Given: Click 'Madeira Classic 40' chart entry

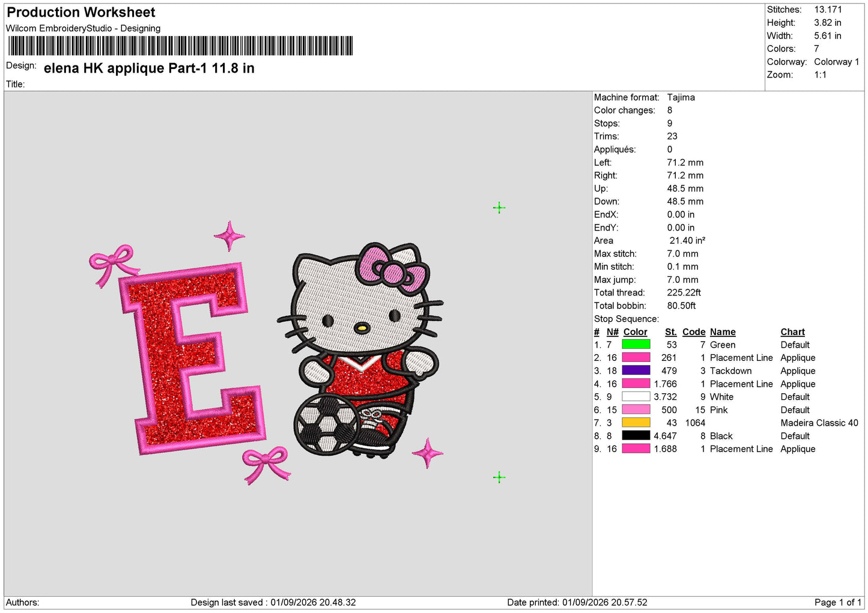Looking at the screenshot, I should [x=820, y=423].
